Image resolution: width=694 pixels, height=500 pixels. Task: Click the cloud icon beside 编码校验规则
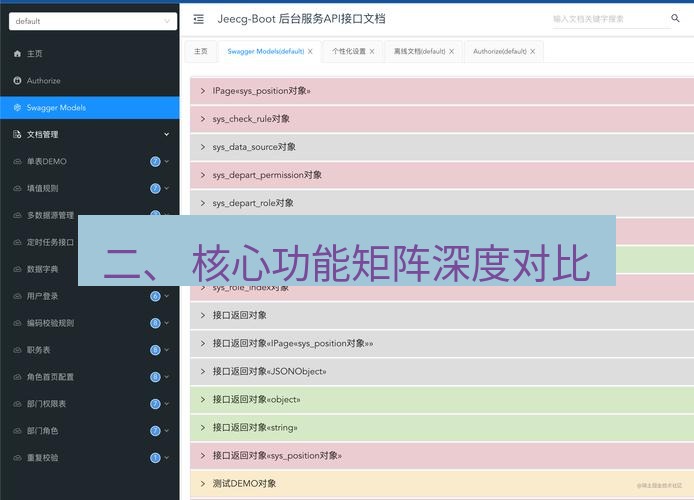click(17, 323)
